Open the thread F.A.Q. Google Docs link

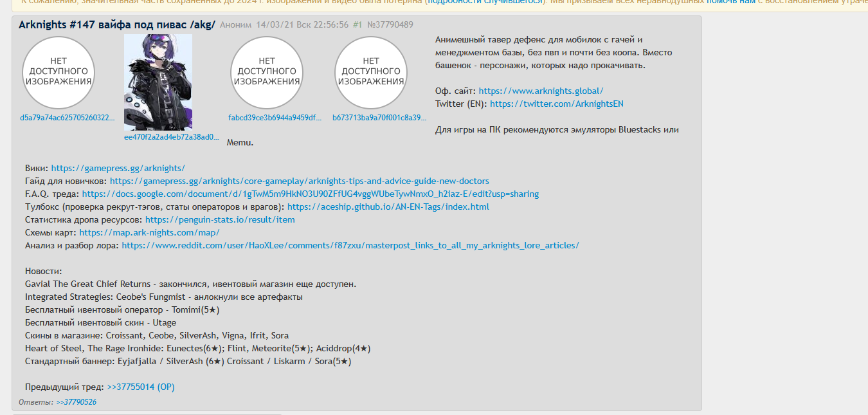(311, 194)
